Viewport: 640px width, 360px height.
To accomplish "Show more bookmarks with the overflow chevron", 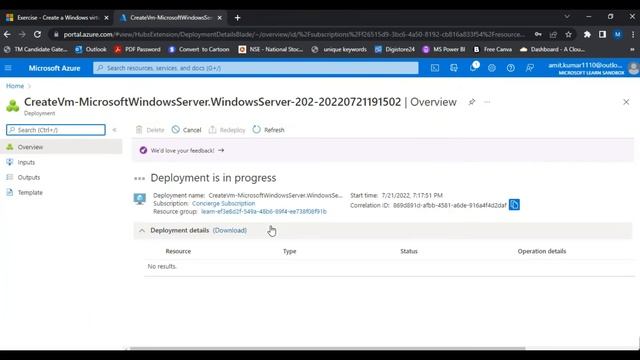I will (x=632, y=49).
